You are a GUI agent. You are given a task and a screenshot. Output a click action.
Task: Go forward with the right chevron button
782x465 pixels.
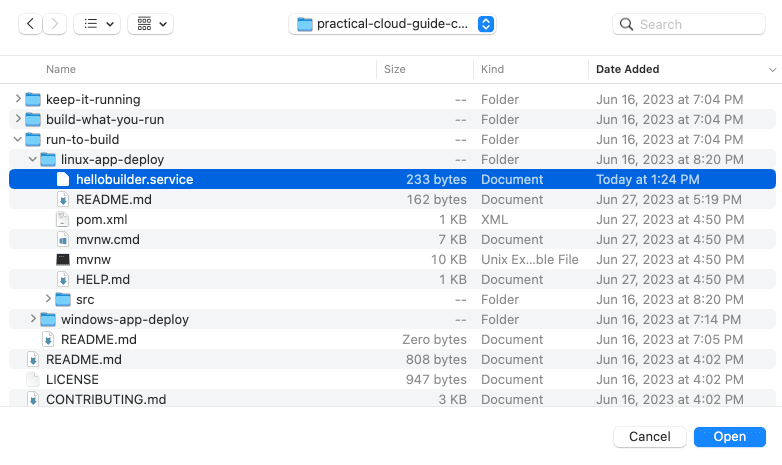(x=55, y=24)
